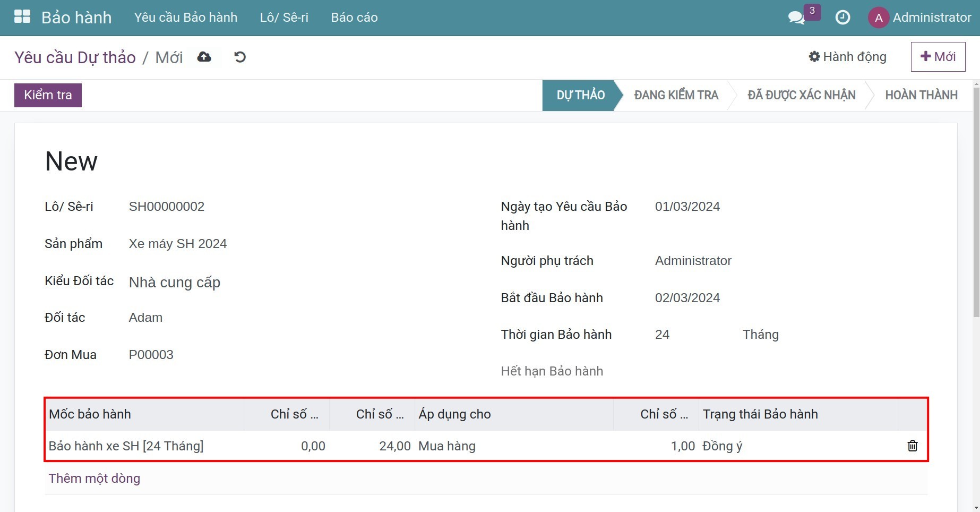Create a new record with Mới button
This screenshot has height=512, width=980.
click(938, 57)
